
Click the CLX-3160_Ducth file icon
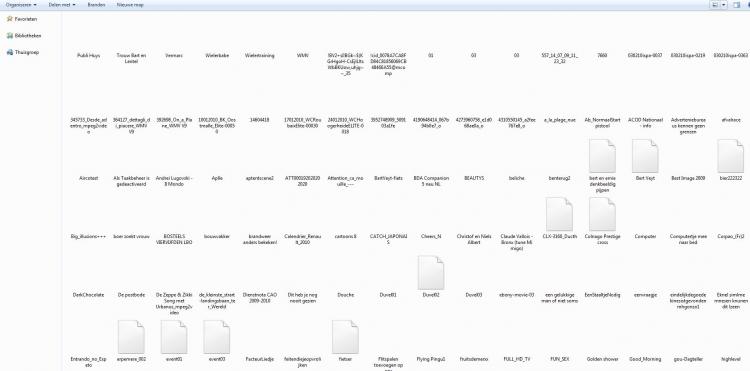click(560, 214)
